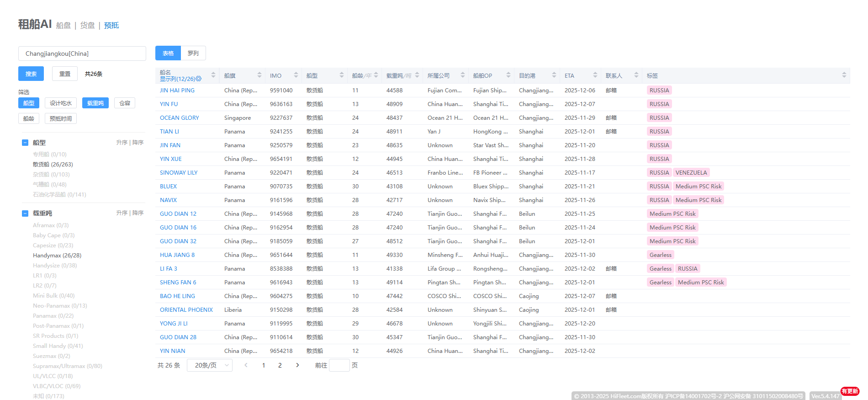Click the 搜索 search button
This screenshot has width=868, height=400.
click(31, 74)
